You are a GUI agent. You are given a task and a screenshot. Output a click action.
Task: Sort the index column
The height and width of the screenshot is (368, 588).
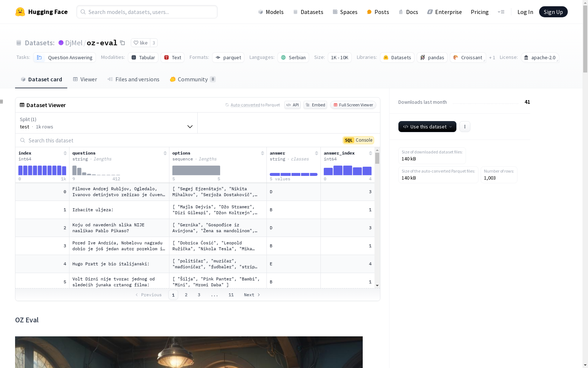point(65,153)
